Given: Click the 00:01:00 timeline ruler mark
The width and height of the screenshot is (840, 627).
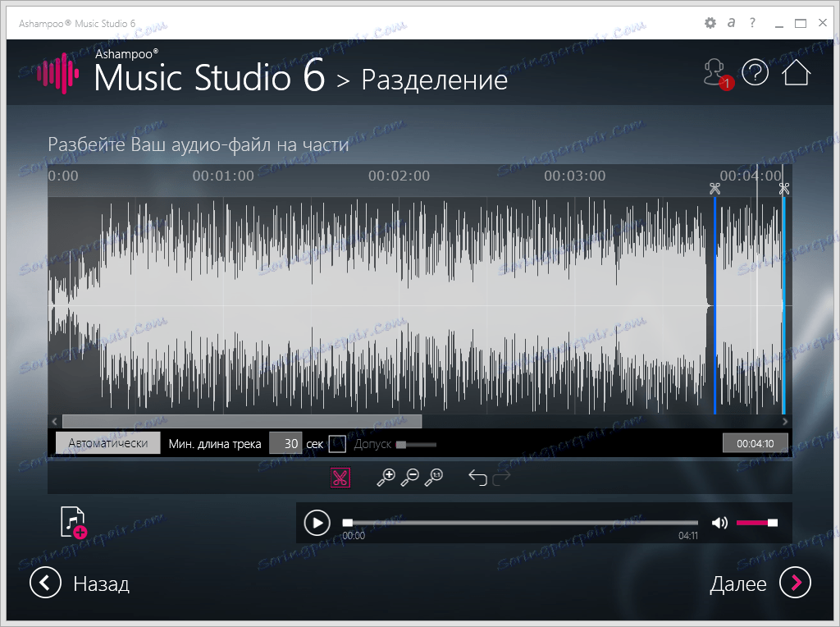Looking at the screenshot, I should (223, 176).
